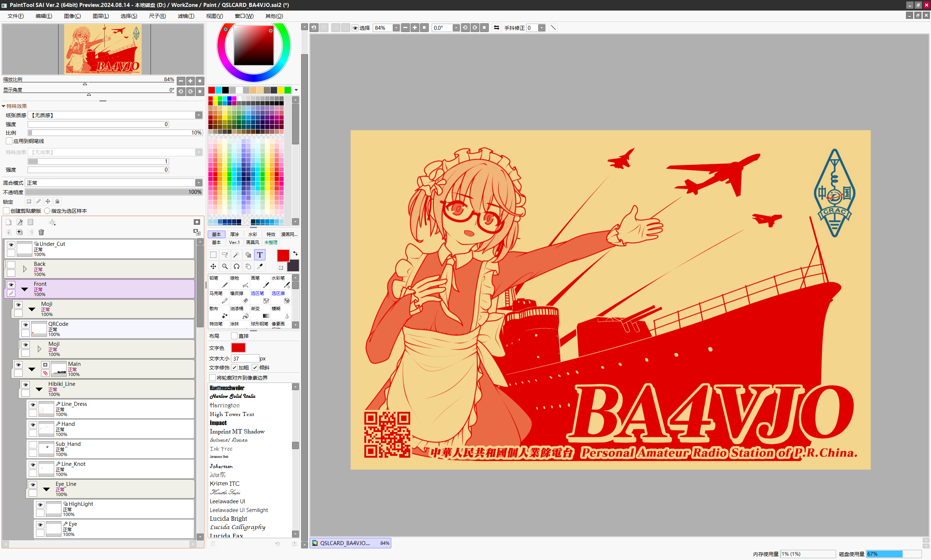Select the Text tool
Viewport: 931px width, 560px height.
[260, 255]
